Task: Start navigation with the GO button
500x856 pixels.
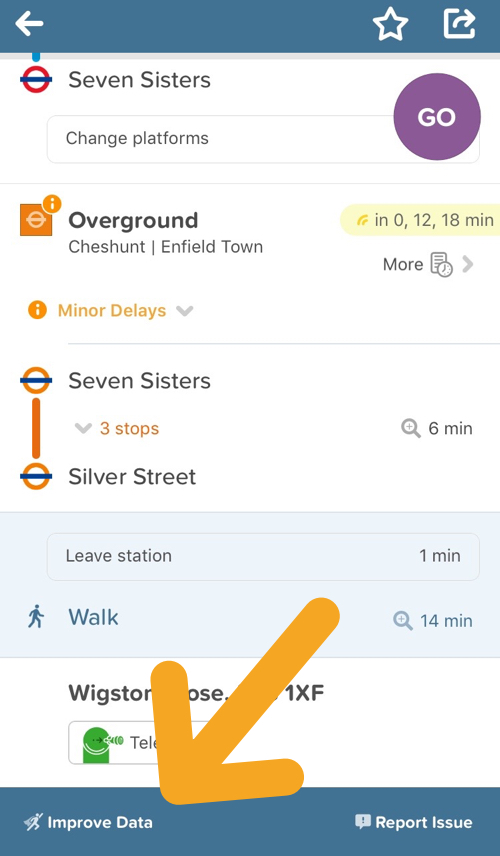Action: tap(437, 117)
